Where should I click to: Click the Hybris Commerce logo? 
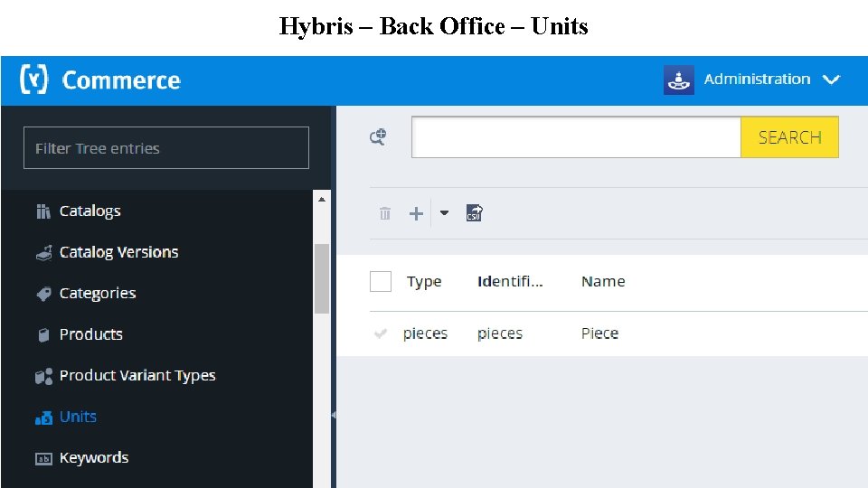click(100, 80)
